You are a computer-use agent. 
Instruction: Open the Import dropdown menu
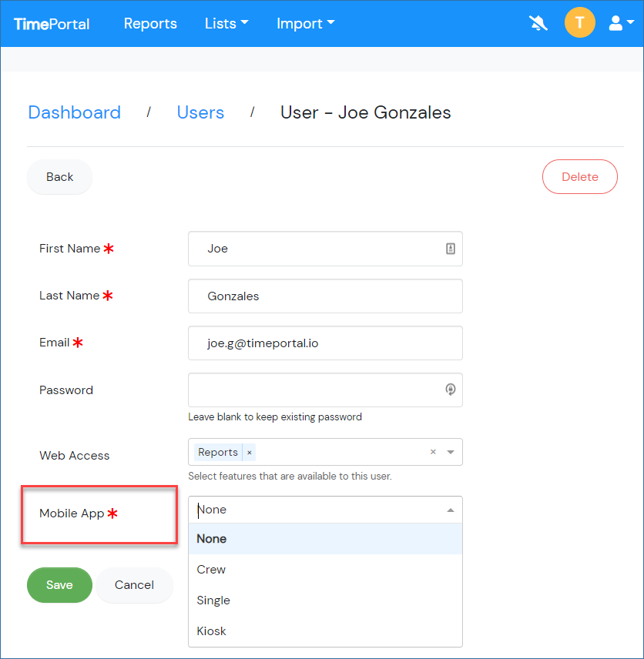(305, 24)
